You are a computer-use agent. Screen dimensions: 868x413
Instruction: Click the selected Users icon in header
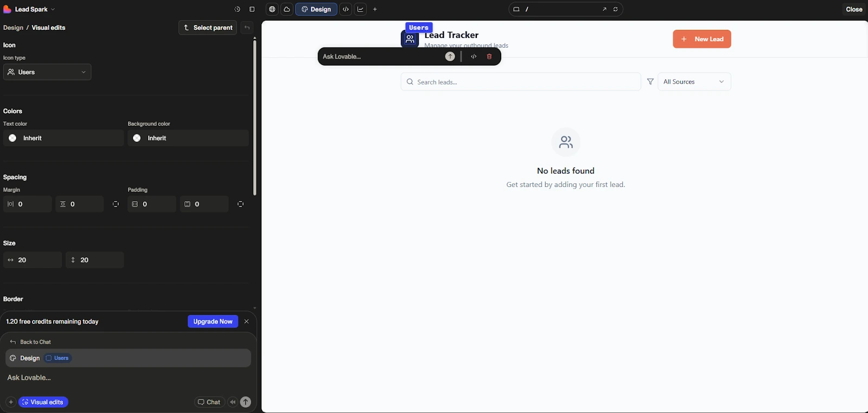(410, 39)
